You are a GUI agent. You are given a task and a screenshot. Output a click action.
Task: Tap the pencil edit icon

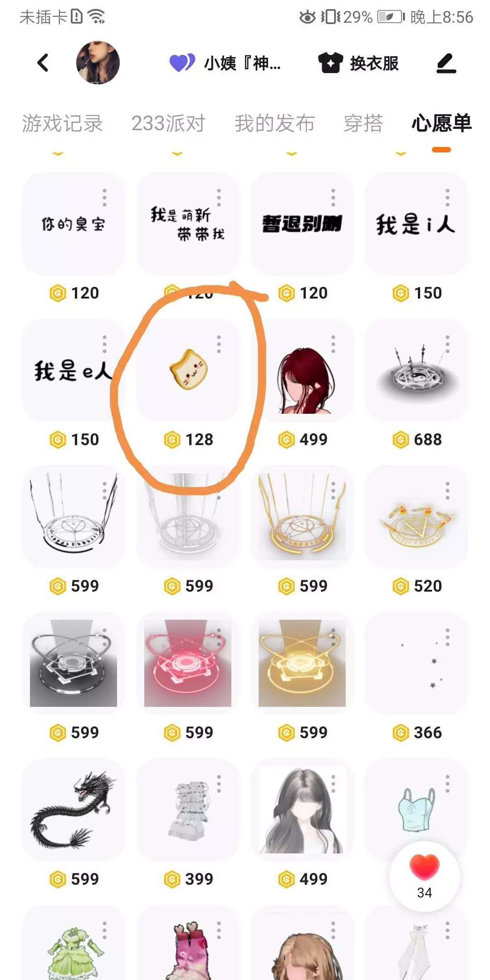click(x=446, y=63)
